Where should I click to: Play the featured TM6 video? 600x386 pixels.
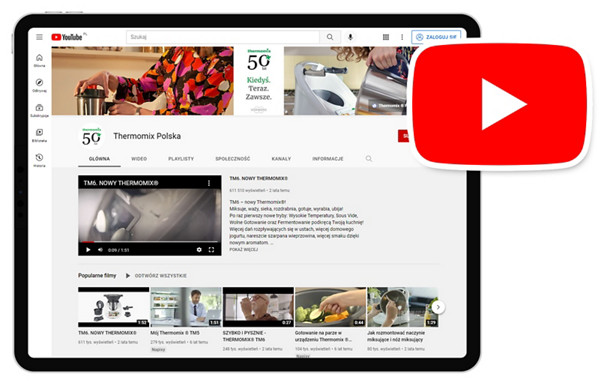click(88, 250)
